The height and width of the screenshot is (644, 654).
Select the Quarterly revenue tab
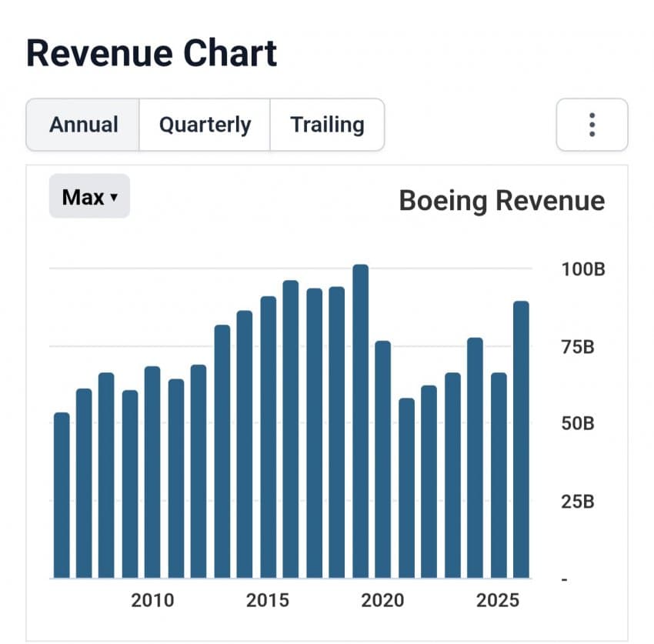point(205,125)
